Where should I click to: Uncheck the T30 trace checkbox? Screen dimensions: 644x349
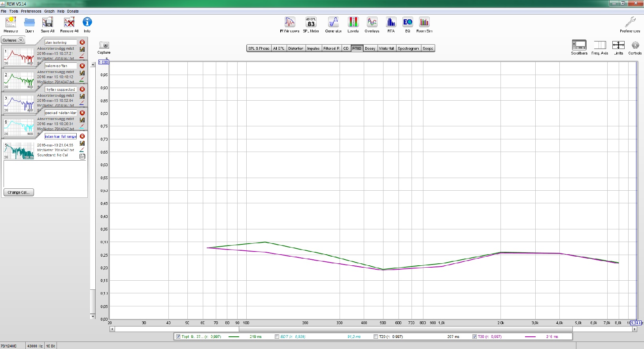[474, 337]
